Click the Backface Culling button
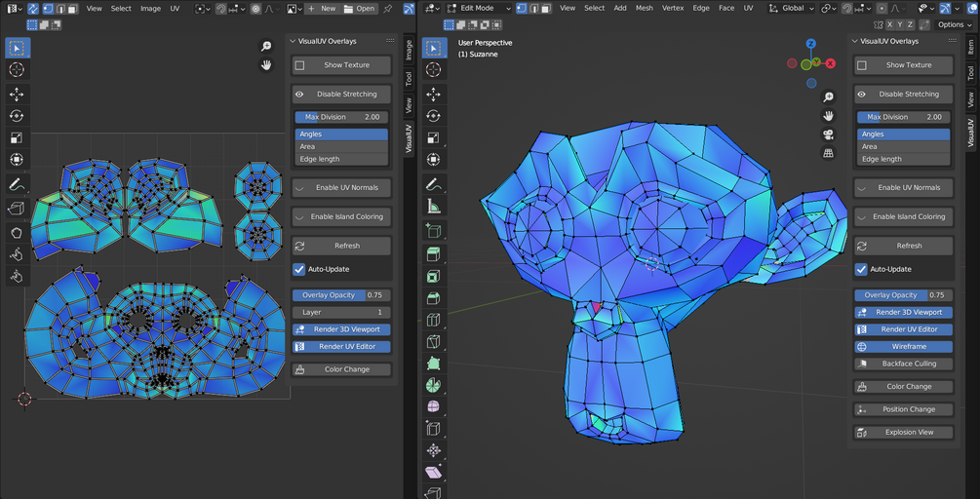980x499 pixels. point(903,364)
